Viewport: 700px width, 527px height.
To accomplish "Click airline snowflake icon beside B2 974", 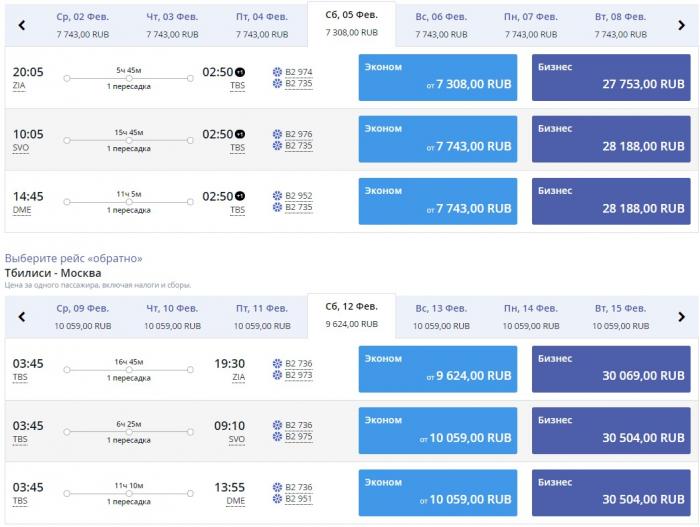I will click(277, 72).
